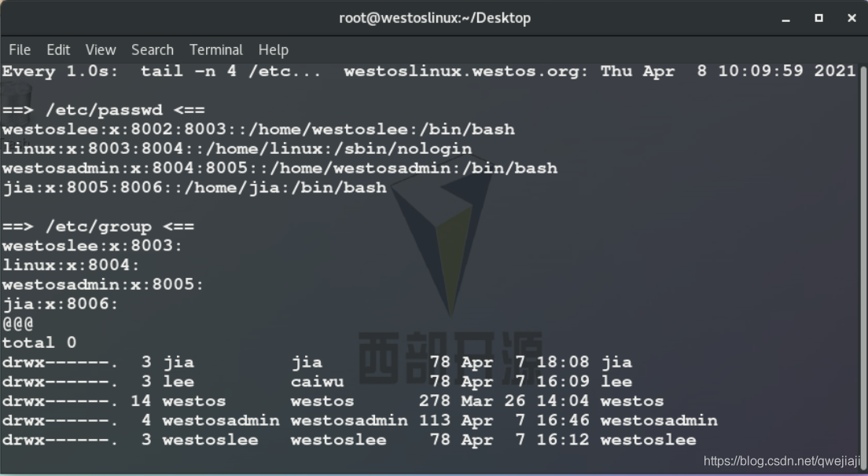This screenshot has width=868, height=476.
Task: Open the Edit menu
Action: click(x=58, y=49)
